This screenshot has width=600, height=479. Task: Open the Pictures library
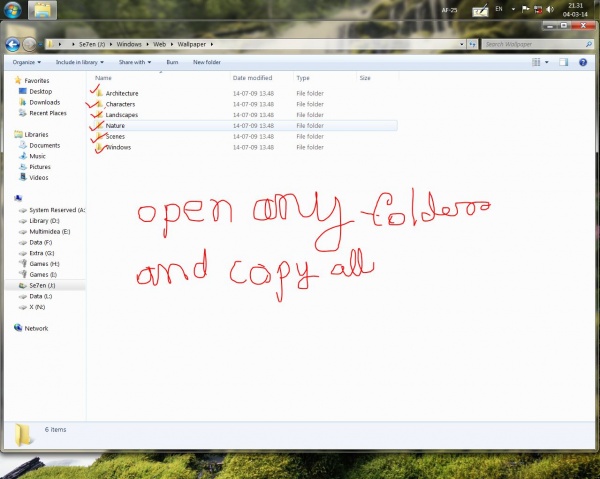coord(40,167)
